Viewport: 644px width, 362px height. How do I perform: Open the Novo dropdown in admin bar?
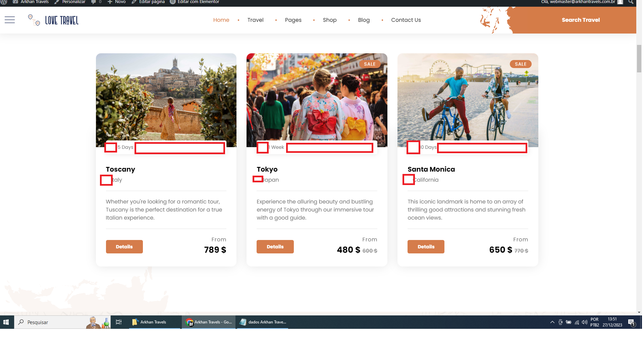[117, 2]
